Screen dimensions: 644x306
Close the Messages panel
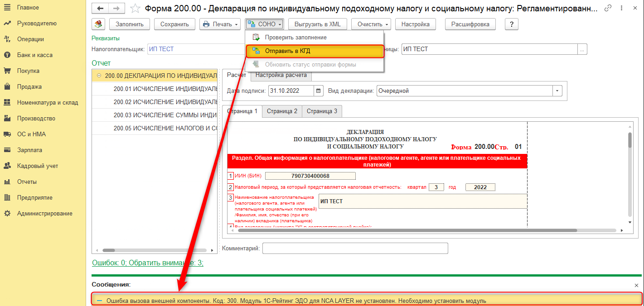point(637,285)
